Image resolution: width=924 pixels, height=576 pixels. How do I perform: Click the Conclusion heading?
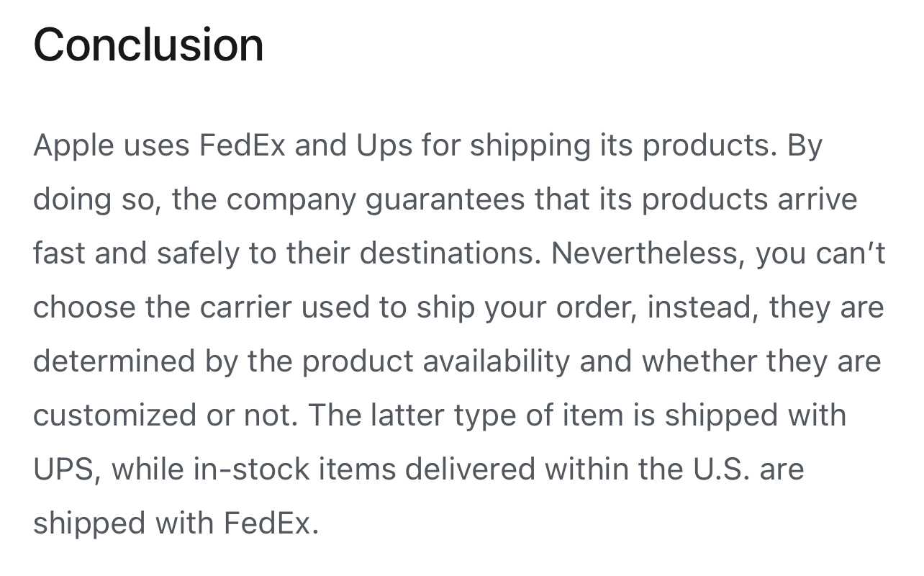pos(148,45)
